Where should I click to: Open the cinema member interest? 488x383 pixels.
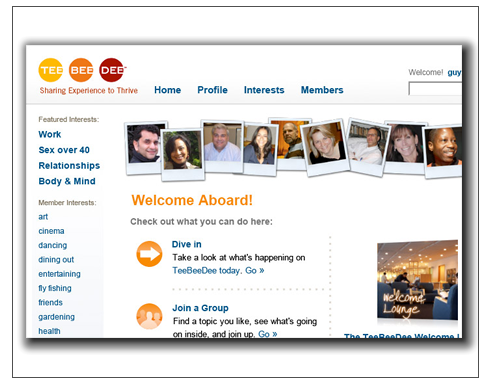tap(51, 231)
